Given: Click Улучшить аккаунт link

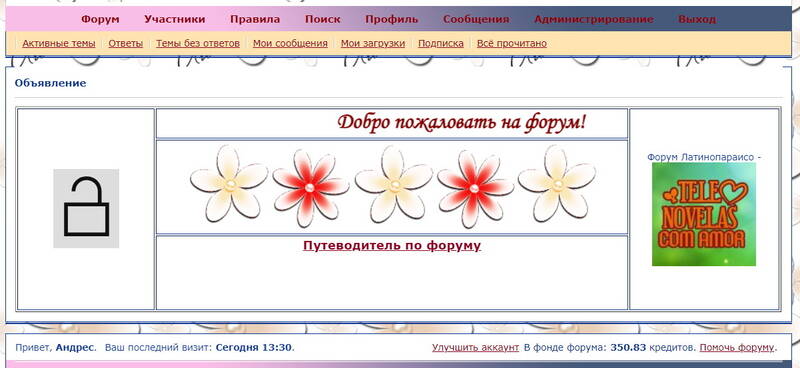Looking at the screenshot, I should 476,348.
